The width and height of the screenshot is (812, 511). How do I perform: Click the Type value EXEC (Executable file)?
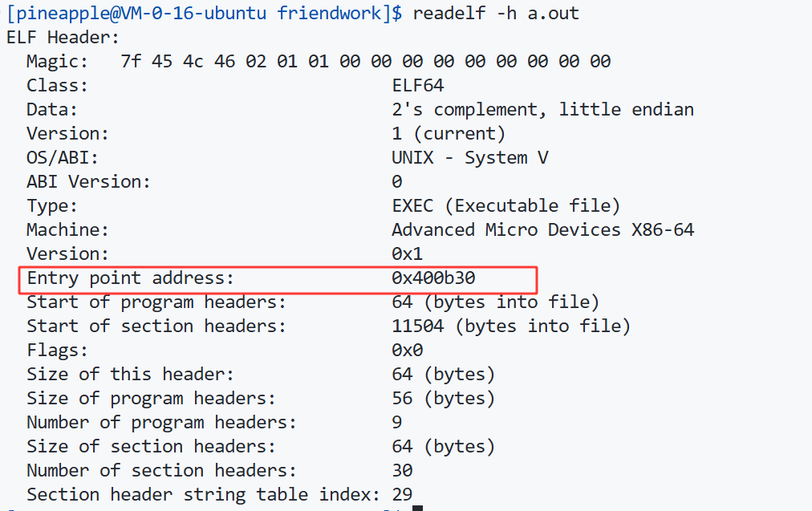click(x=506, y=205)
